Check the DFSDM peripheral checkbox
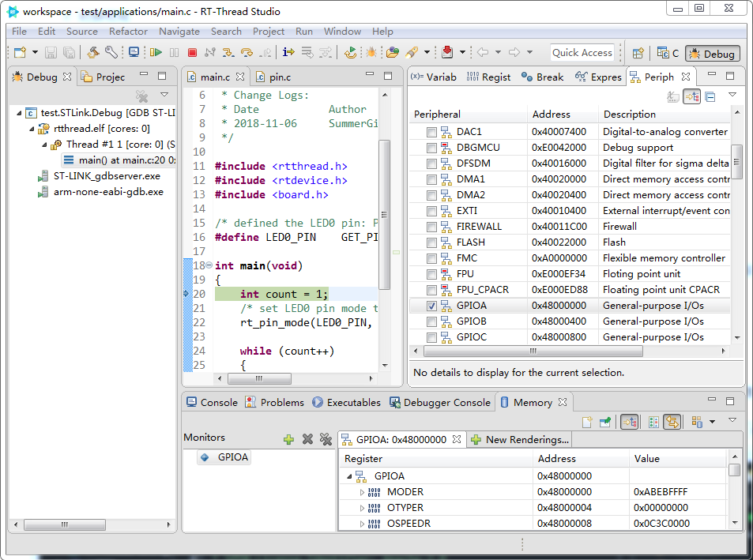Image resolution: width=753 pixels, height=560 pixels. (431, 163)
